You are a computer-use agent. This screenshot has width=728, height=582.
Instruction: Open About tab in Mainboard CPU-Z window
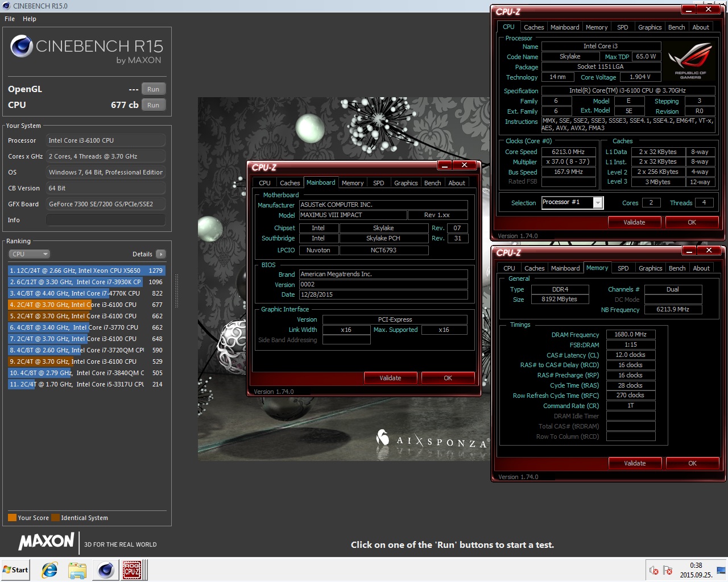(x=457, y=183)
